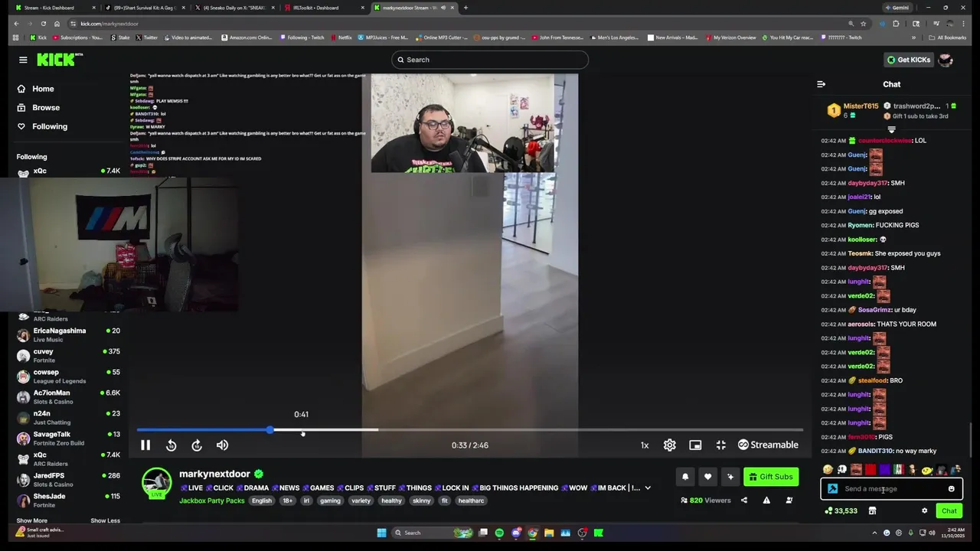The image size is (980, 551).
Task: Pause the Streamable video
Action: (145, 445)
